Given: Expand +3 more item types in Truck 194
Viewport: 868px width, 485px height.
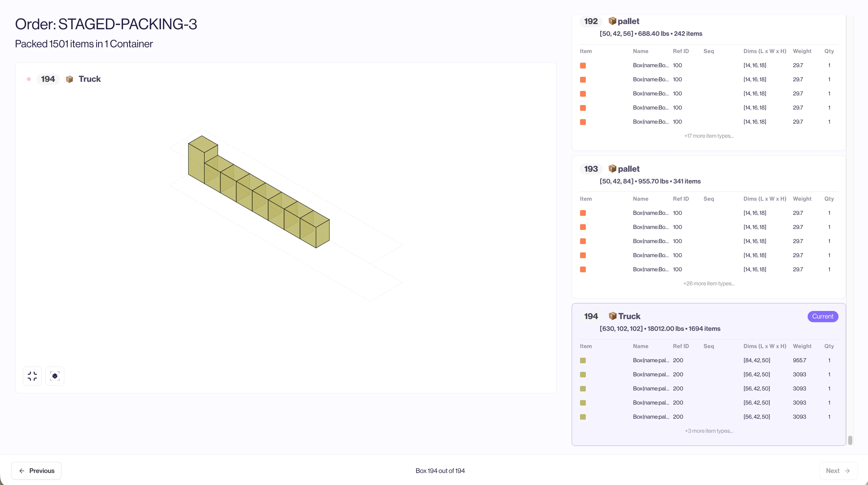Looking at the screenshot, I should 709,431.
